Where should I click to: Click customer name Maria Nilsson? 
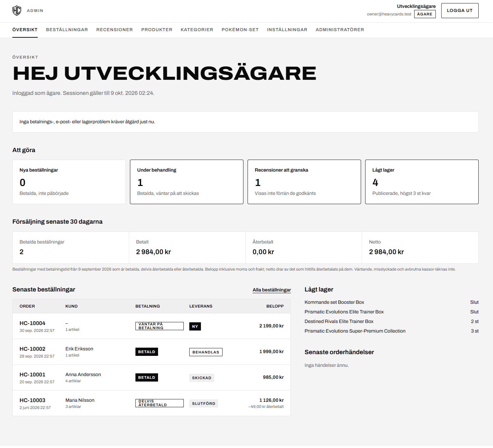[80, 400]
